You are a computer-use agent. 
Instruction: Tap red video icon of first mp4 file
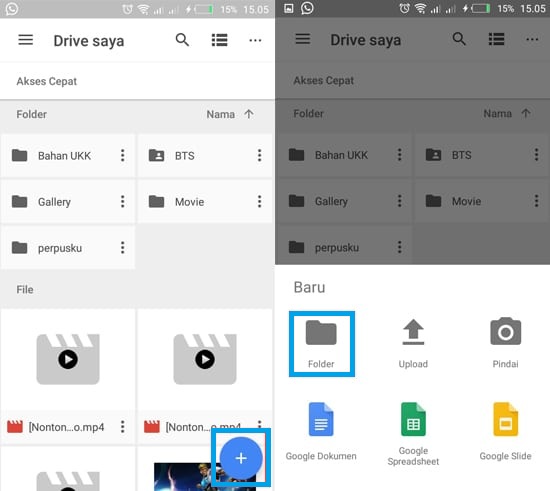click(15, 426)
